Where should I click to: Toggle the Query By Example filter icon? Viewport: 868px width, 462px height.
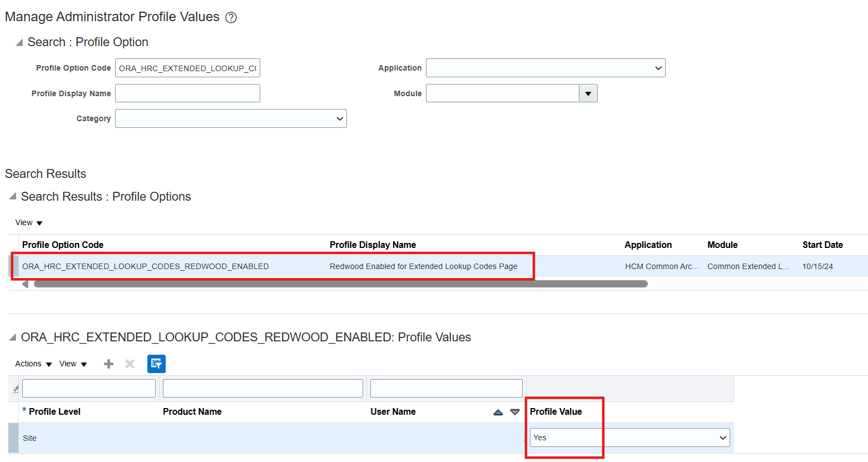click(156, 364)
